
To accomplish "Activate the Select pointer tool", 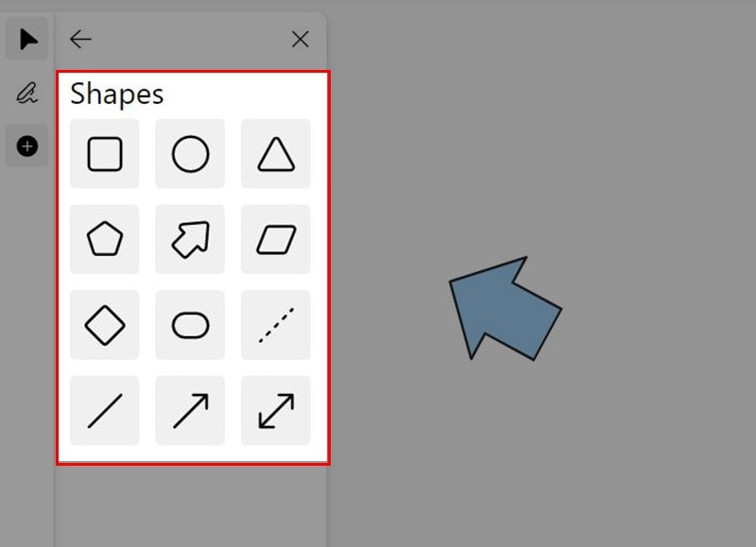I will pyautogui.click(x=27, y=40).
